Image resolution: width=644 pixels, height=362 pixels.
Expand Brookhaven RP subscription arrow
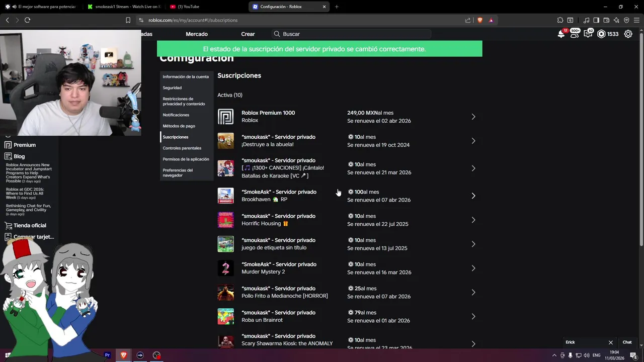[473, 196]
